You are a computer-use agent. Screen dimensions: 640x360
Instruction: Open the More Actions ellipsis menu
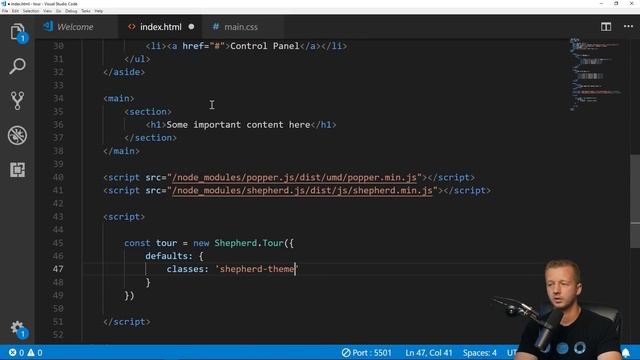(628, 27)
